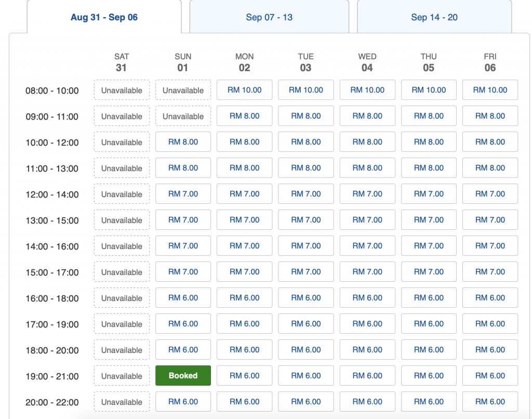
Task: Book Sunday 01 slot 16:00 - 18:00
Action: point(183,298)
